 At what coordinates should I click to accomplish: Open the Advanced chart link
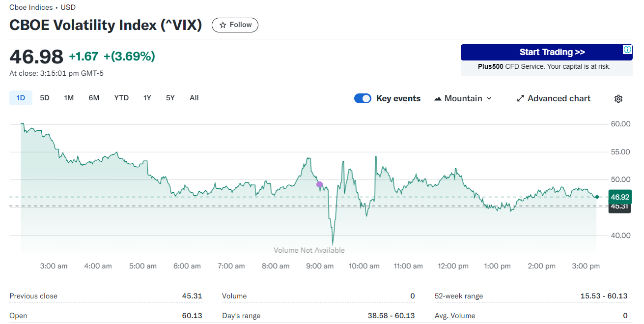554,98
